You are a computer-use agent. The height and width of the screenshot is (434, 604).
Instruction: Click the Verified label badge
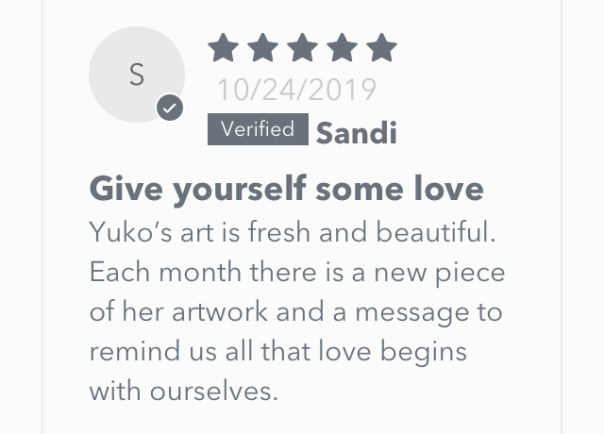[x=257, y=130]
